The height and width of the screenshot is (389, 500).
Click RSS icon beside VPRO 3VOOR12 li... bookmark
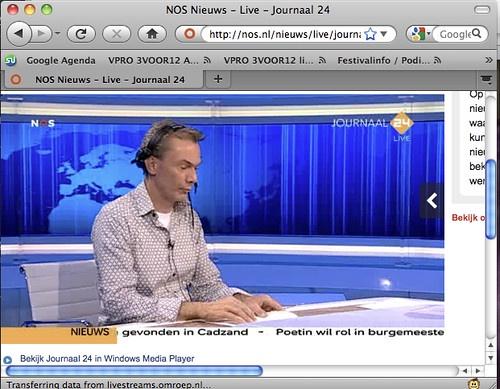pos(322,60)
